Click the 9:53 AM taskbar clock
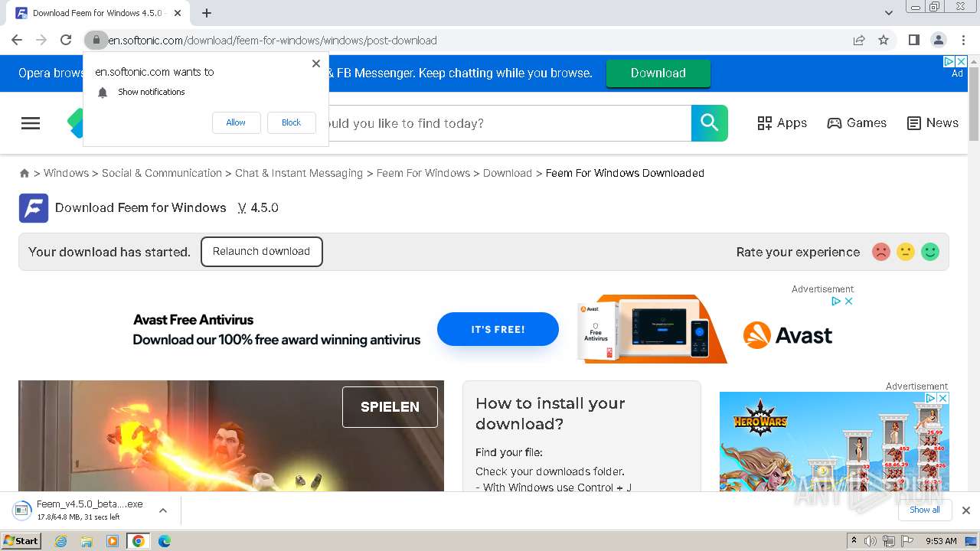This screenshot has width=980, height=551. [x=941, y=541]
